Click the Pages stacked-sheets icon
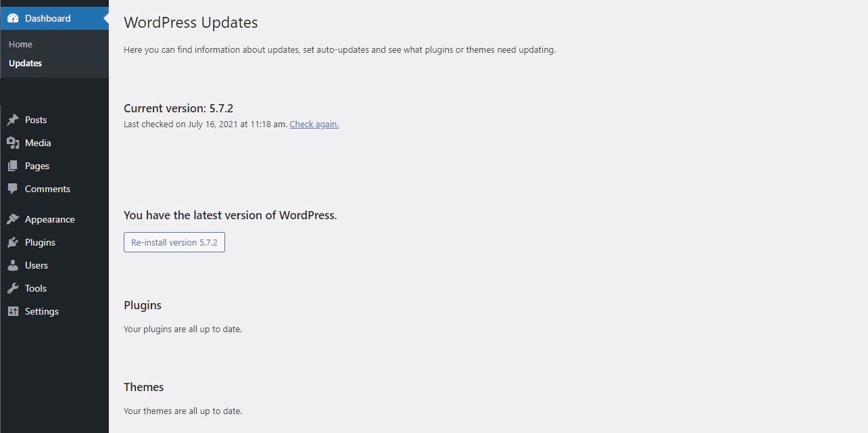The width and height of the screenshot is (868, 433). [x=13, y=166]
